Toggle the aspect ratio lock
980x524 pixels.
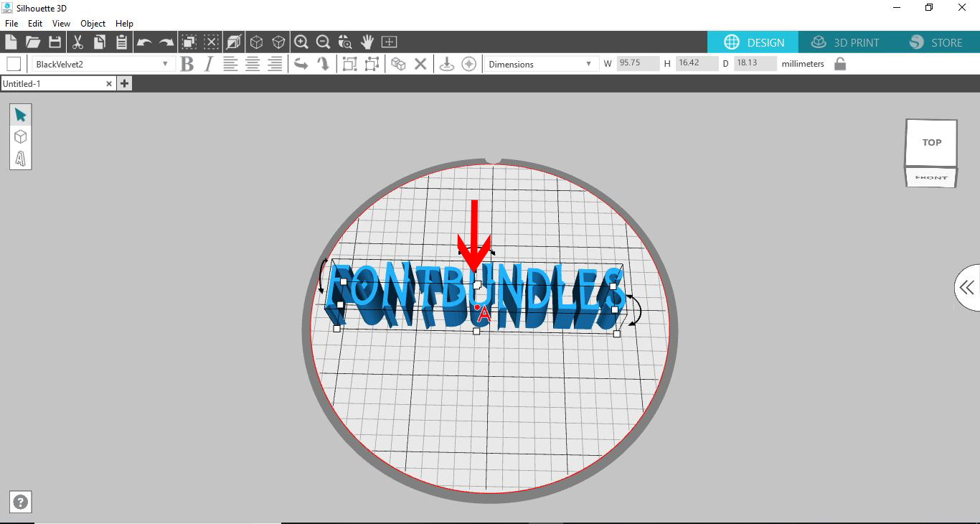pyautogui.click(x=840, y=64)
